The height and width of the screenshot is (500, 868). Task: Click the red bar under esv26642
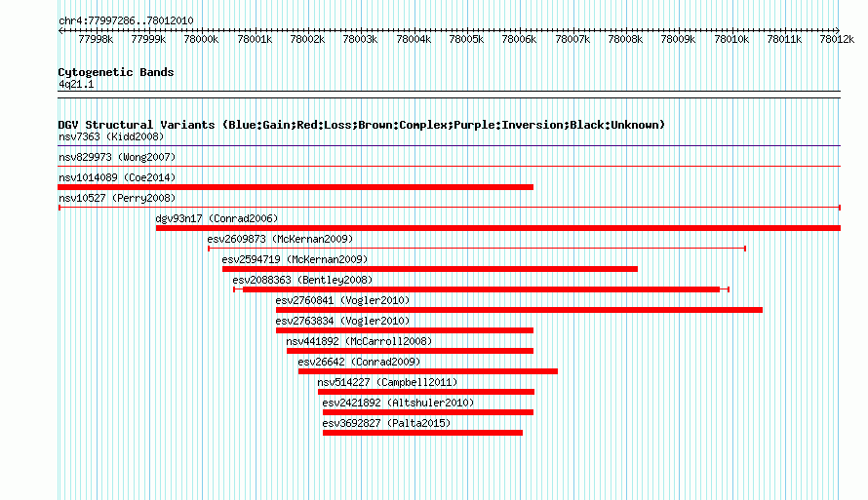click(428, 371)
